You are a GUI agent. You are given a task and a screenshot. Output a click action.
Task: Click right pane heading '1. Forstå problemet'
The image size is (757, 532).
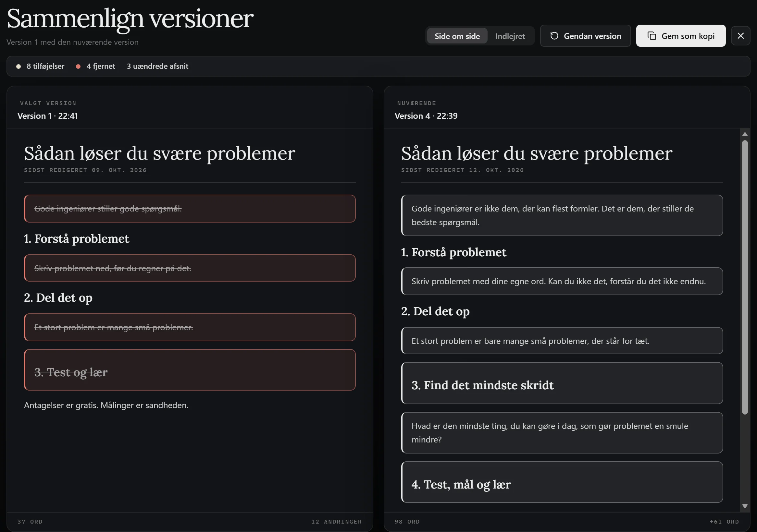coord(454,252)
